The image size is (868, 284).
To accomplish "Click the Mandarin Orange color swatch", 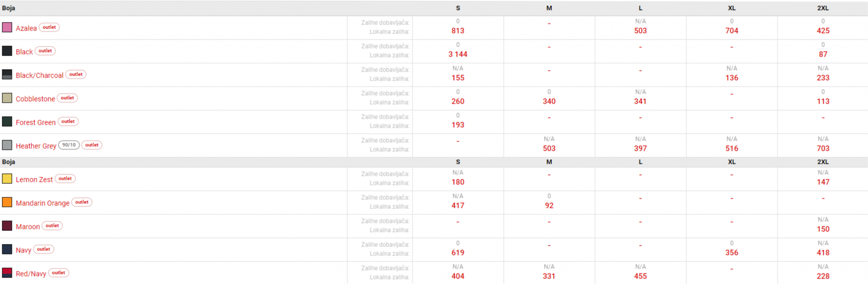I will (x=7, y=202).
